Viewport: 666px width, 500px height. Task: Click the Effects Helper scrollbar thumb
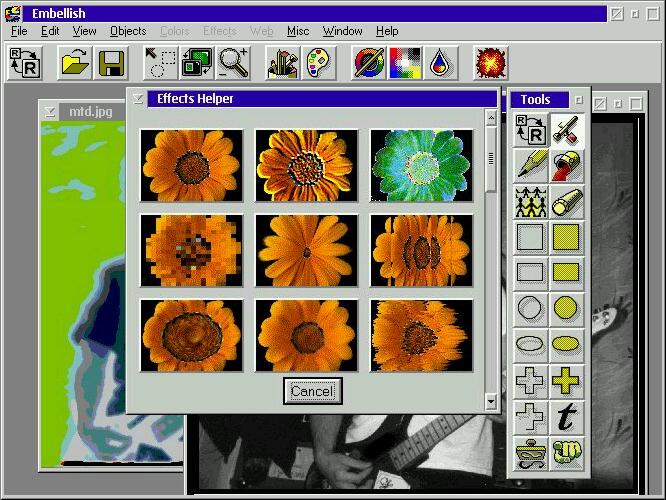click(x=491, y=158)
